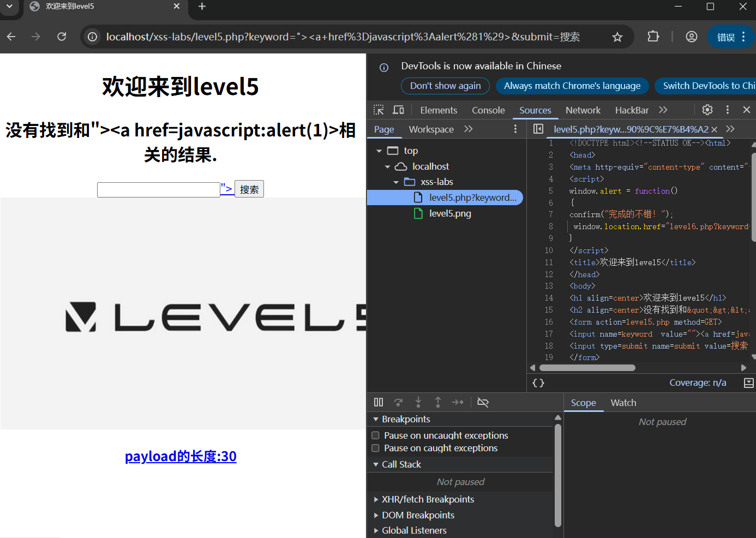Open the DevTools three-dot customize menu

click(727, 110)
